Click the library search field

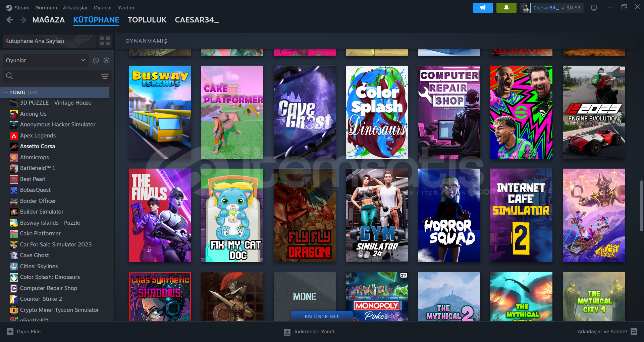[55, 76]
